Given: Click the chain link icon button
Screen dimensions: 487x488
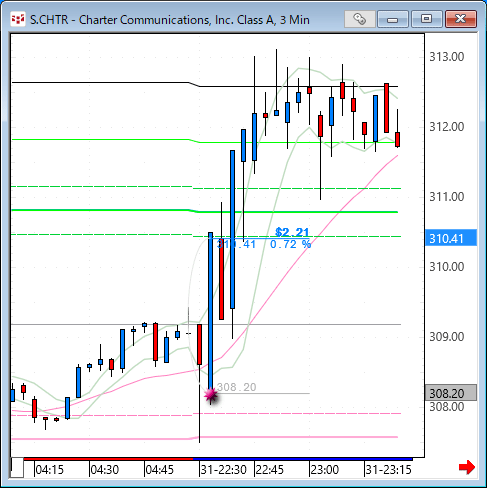Looking at the screenshot, I should 359,19.
